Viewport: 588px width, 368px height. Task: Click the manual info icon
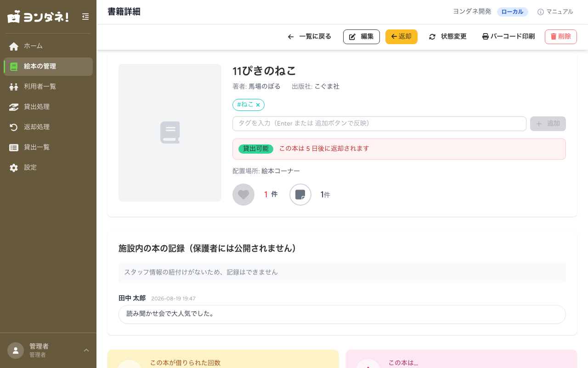pos(541,12)
